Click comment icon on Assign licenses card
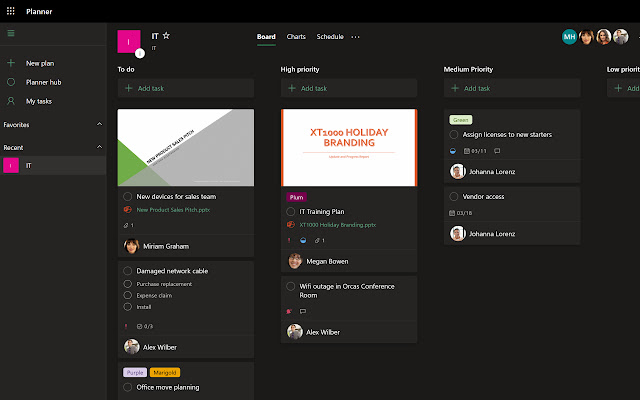Image resolution: width=640 pixels, height=400 pixels. coord(497,151)
